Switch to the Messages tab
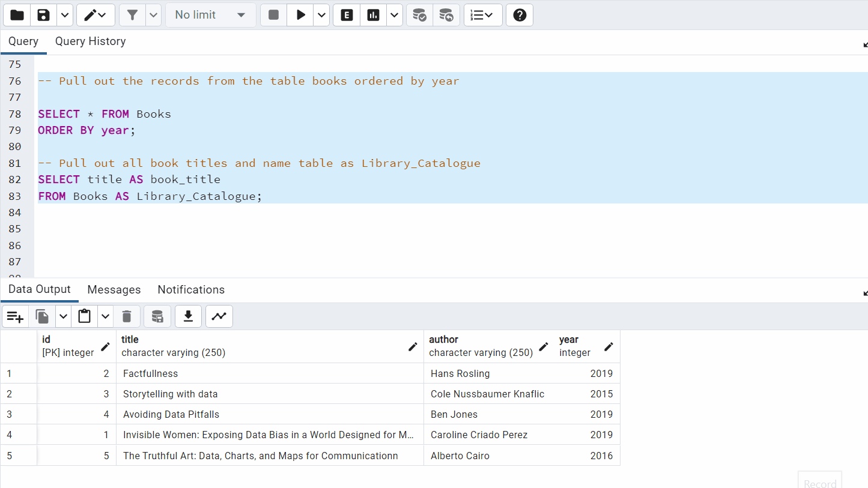Image resolution: width=868 pixels, height=488 pixels. (114, 289)
